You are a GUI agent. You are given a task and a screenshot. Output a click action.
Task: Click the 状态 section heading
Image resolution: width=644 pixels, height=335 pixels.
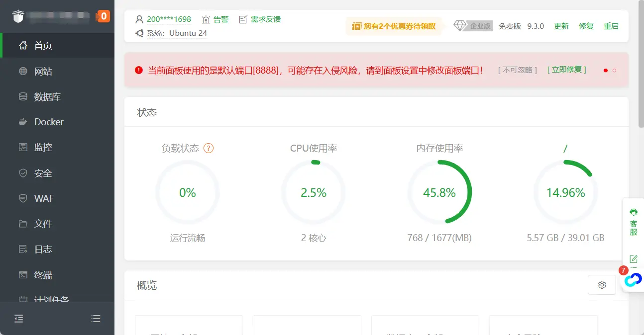pos(147,112)
